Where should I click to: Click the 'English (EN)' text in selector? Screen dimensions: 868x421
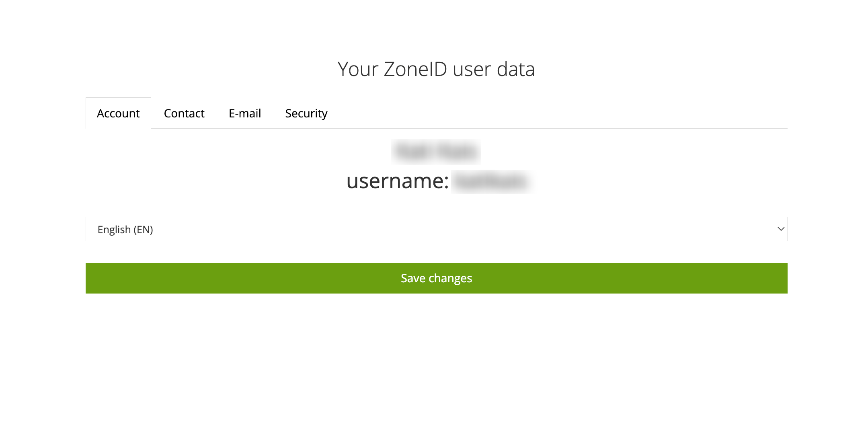click(125, 230)
